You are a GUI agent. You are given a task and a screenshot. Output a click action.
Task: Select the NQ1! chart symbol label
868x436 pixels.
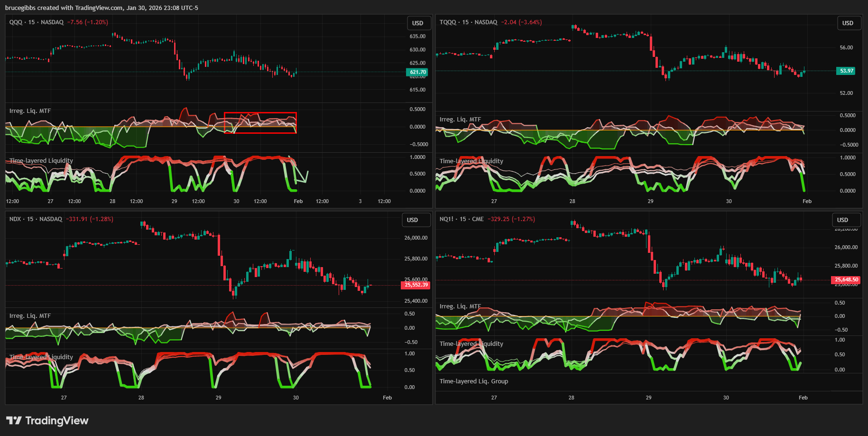coord(446,219)
